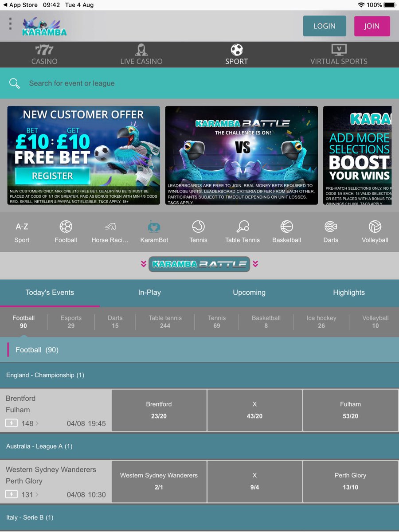This screenshot has width=399, height=532.
Task: Open the Karamba Battle strip logo
Action: [x=199, y=264]
